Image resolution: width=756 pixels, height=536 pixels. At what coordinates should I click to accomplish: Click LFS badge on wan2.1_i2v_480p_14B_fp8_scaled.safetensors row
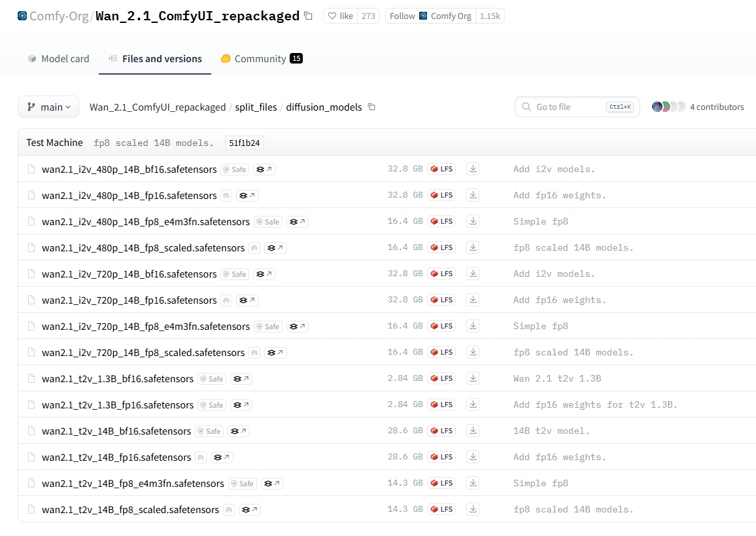pos(441,247)
